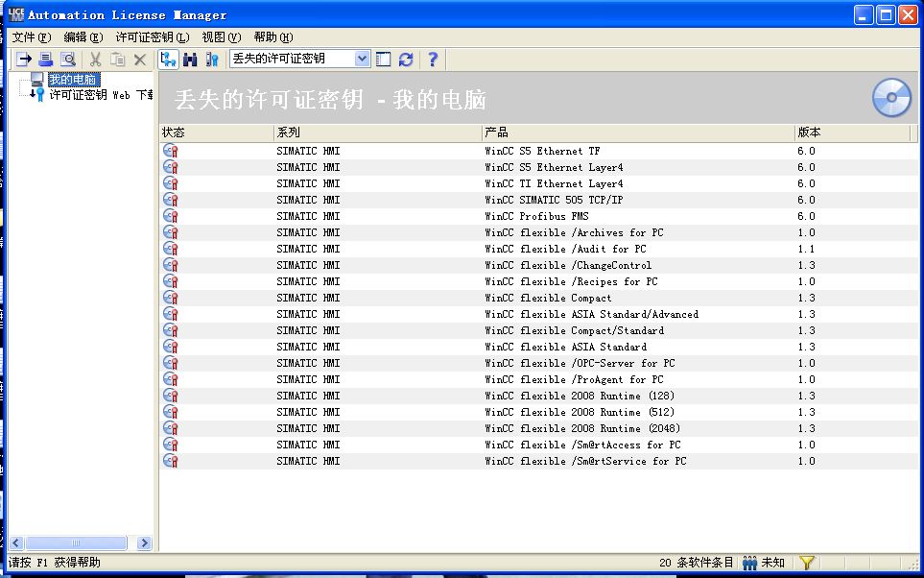The width and height of the screenshot is (924, 578).
Task: Click the license key check toolbar icon
Action: pos(212,59)
